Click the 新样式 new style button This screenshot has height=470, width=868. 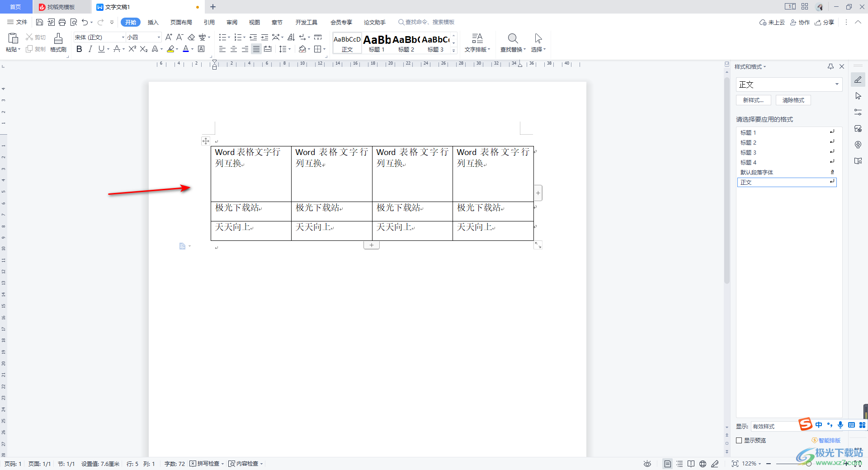(753, 100)
